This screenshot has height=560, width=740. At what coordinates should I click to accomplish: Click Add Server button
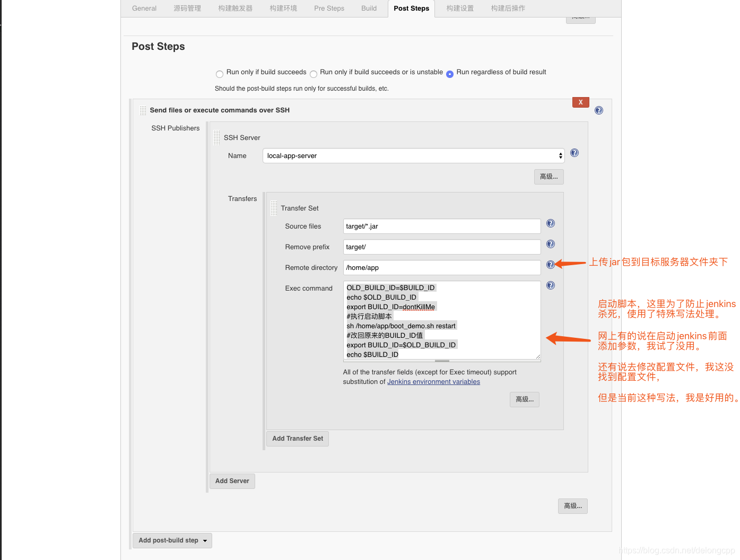coord(232,481)
